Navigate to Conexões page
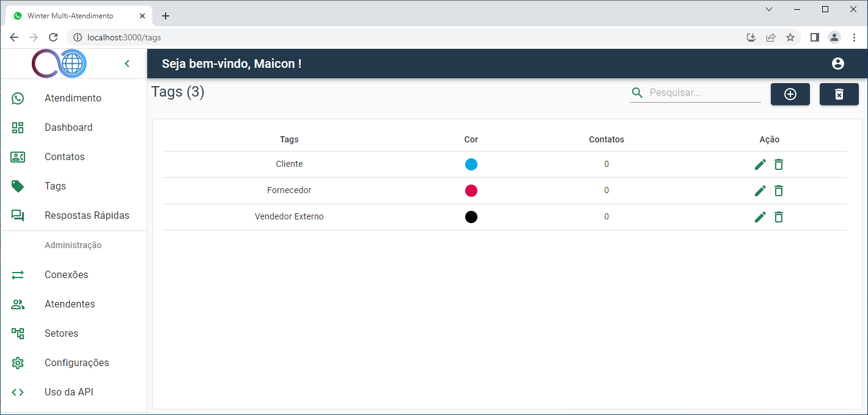 [x=66, y=275]
